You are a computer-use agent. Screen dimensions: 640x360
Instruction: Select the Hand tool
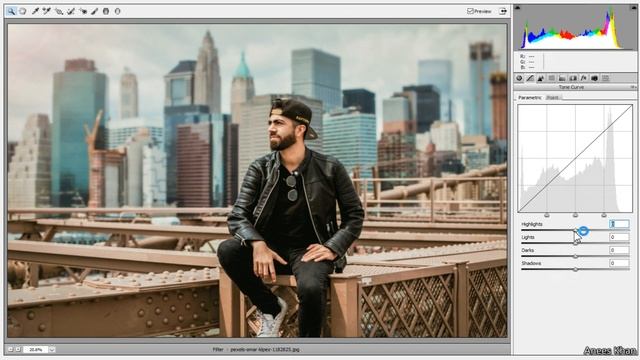(x=23, y=11)
